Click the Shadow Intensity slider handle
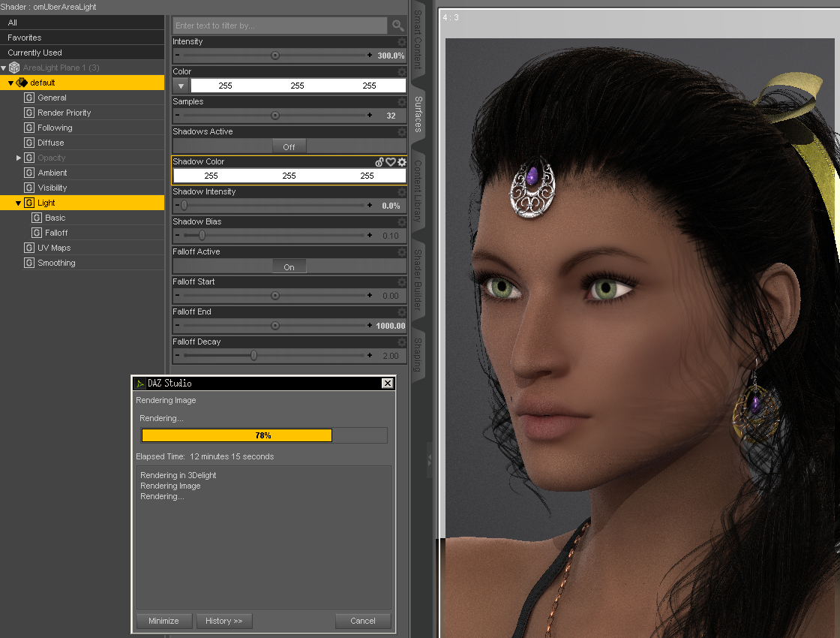The width and height of the screenshot is (840, 638). (x=184, y=206)
